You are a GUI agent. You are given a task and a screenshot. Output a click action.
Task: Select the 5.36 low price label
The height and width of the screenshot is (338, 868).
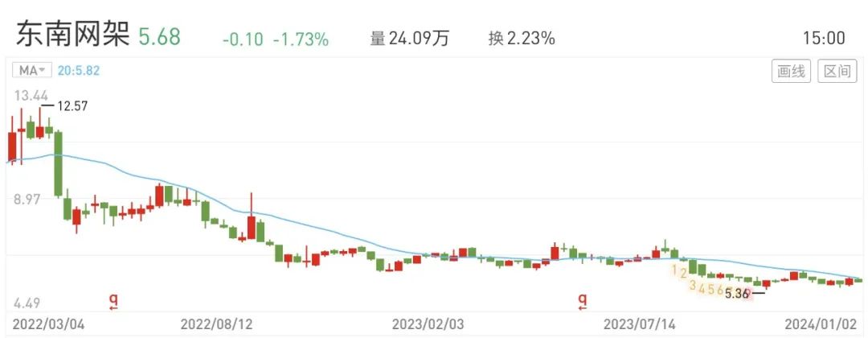[737, 295]
